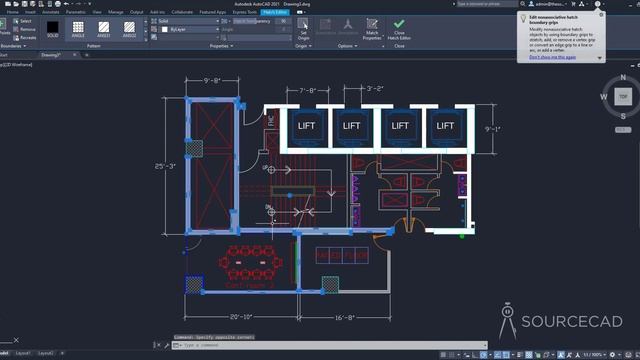640x360 pixels.
Task: Switch to the Layout1 tab
Action: [x=22, y=353]
